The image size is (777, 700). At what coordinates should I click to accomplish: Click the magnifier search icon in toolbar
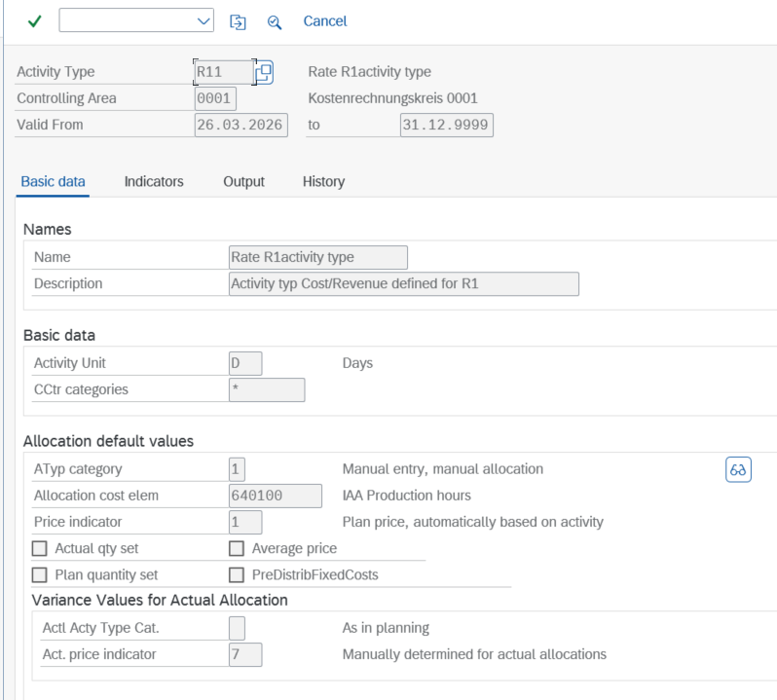click(x=275, y=21)
